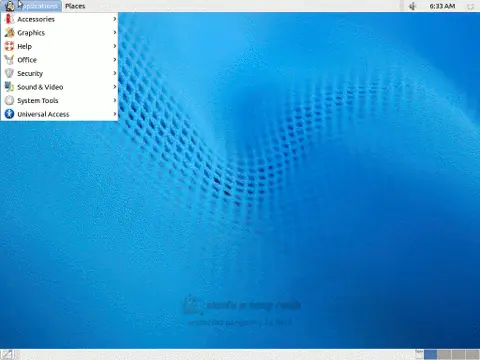This screenshot has width=480, height=360.
Task: Click the Help lifebuoy icon
Action: click(9, 46)
